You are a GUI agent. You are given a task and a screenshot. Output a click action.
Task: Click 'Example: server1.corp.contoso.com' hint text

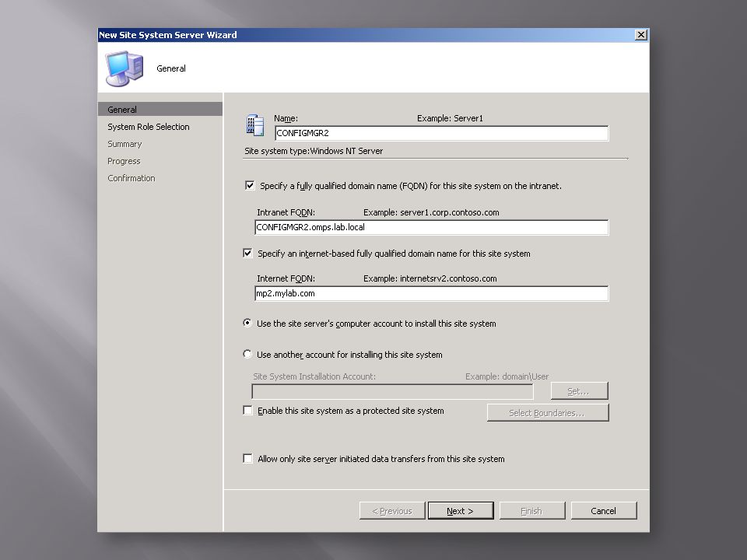pyautogui.click(x=431, y=212)
